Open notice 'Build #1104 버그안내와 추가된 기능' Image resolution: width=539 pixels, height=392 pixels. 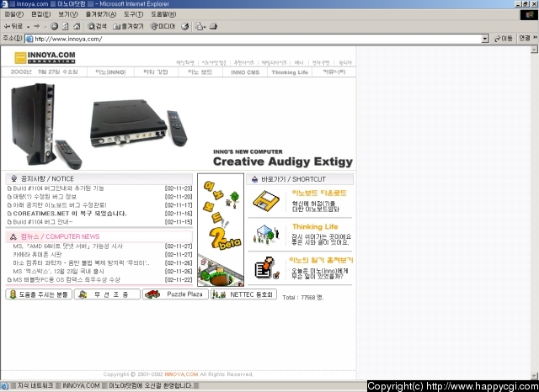tap(58, 188)
